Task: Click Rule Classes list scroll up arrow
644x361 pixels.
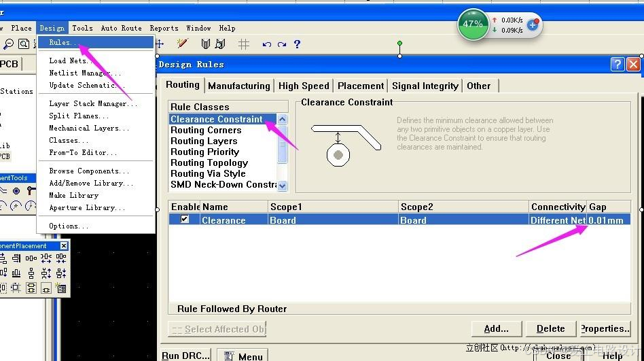Action: [x=282, y=119]
